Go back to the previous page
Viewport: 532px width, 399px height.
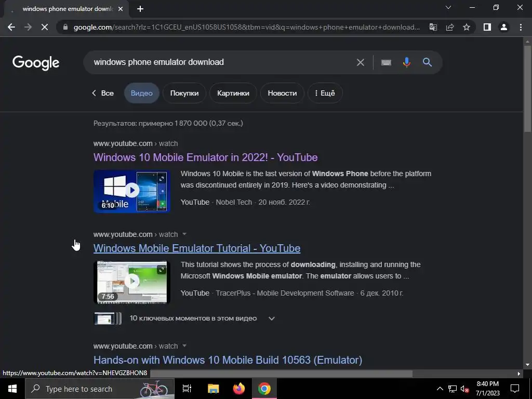pyautogui.click(x=11, y=27)
